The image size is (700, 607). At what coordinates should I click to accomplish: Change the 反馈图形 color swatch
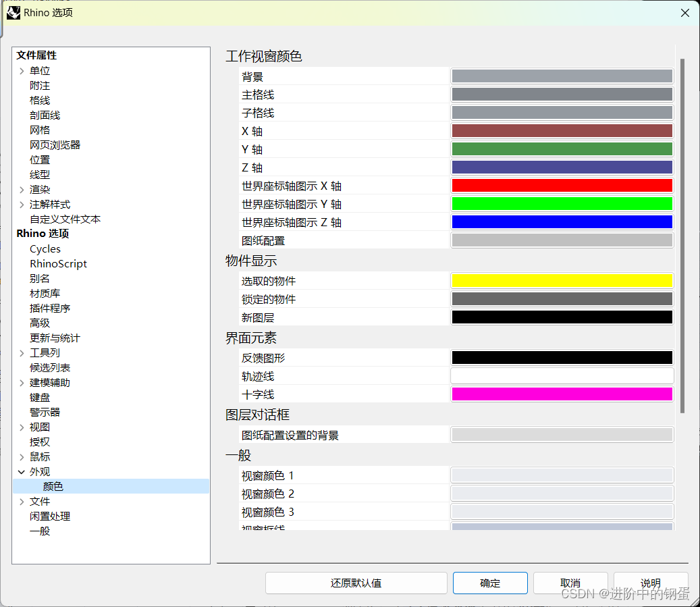pos(562,357)
